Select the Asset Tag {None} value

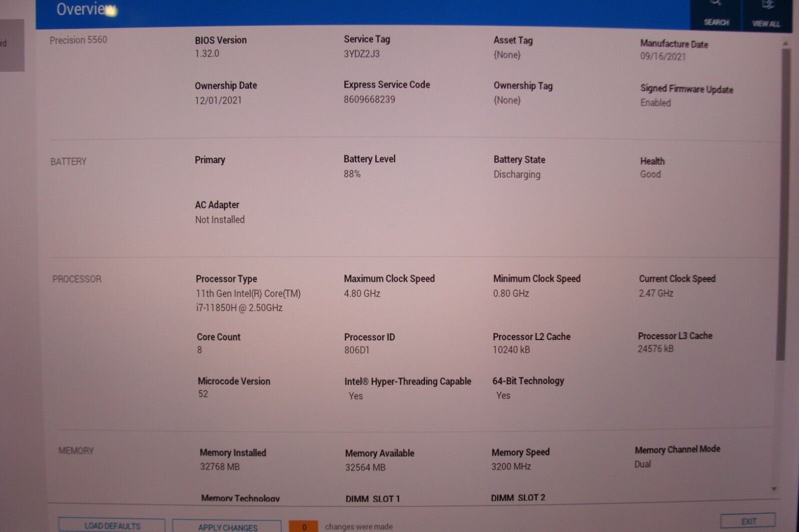click(x=507, y=55)
